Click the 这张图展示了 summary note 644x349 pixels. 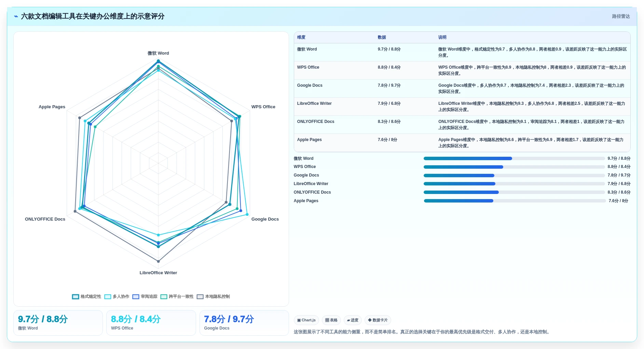point(422,332)
